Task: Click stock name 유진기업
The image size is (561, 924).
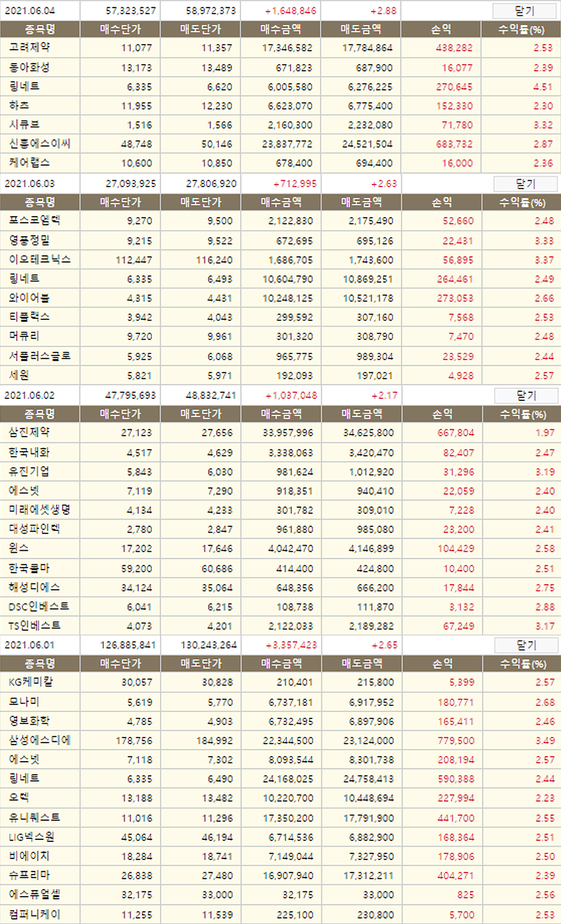Action: tap(29, 472)
